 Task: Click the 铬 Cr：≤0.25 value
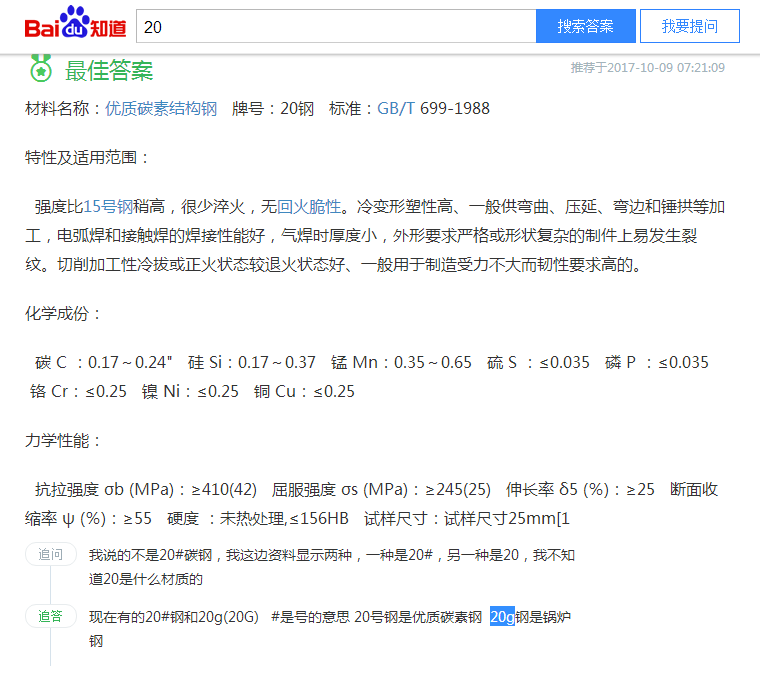click(78, 392)
